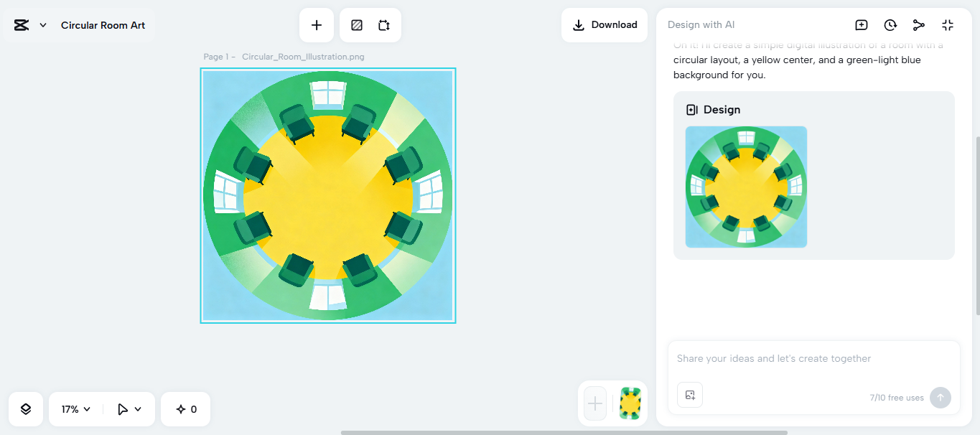Click the Design with AI panel title
Viewport: 980px width, 435px height.
coord(701,24)
